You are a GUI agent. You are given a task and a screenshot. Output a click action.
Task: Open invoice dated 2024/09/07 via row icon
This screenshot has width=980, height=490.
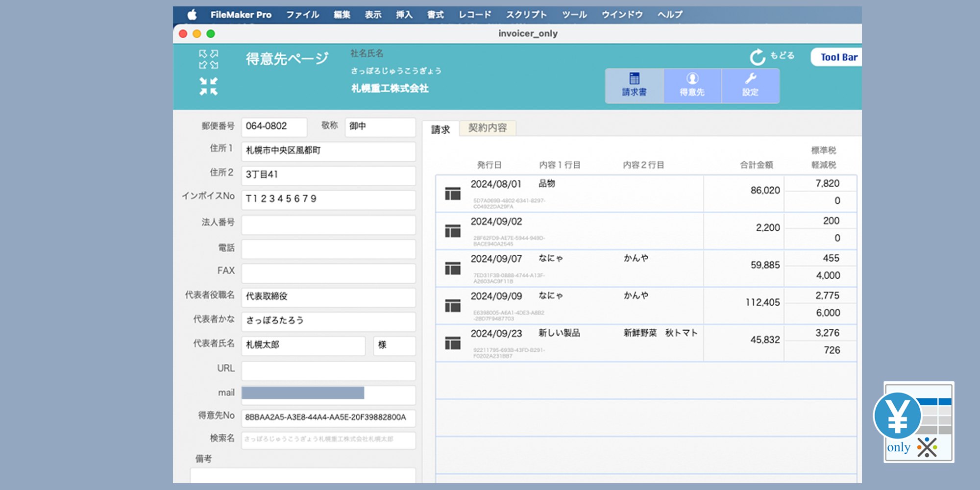pos(452,269)
